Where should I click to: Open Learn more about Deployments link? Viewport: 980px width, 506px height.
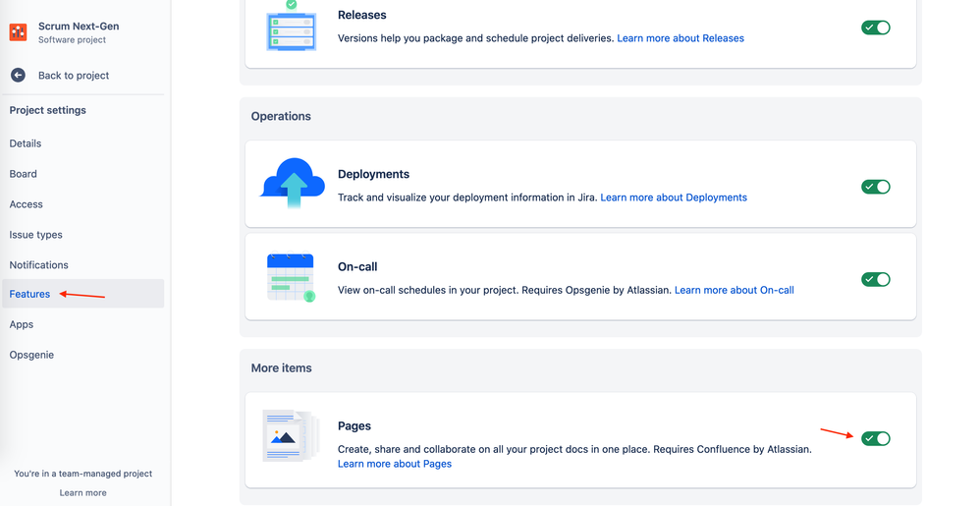tap(674, 197)
